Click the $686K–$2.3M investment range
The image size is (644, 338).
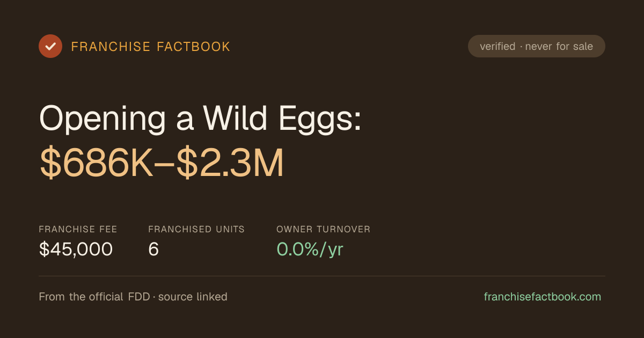point(162,164)
